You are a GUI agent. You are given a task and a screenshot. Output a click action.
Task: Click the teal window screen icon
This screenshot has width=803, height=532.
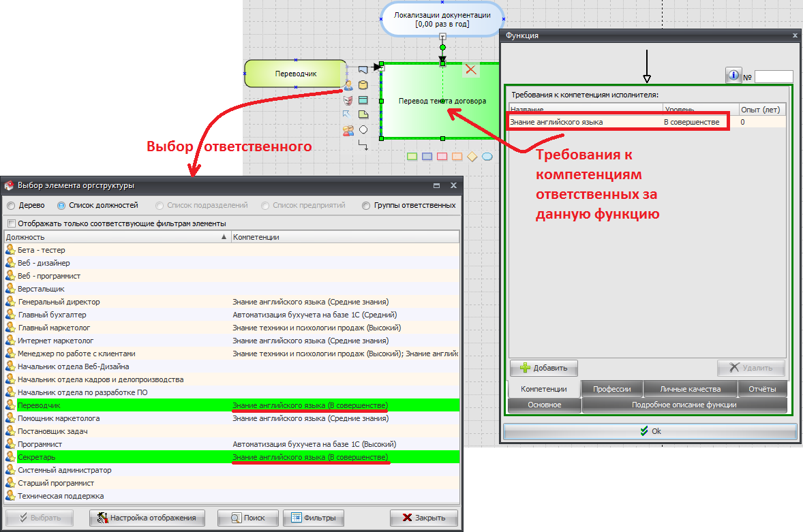[x=363, y=100]
